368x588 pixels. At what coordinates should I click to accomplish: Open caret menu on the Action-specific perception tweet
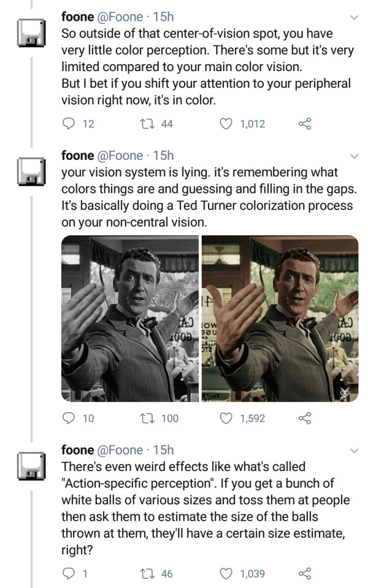click(x=354, y=450)
